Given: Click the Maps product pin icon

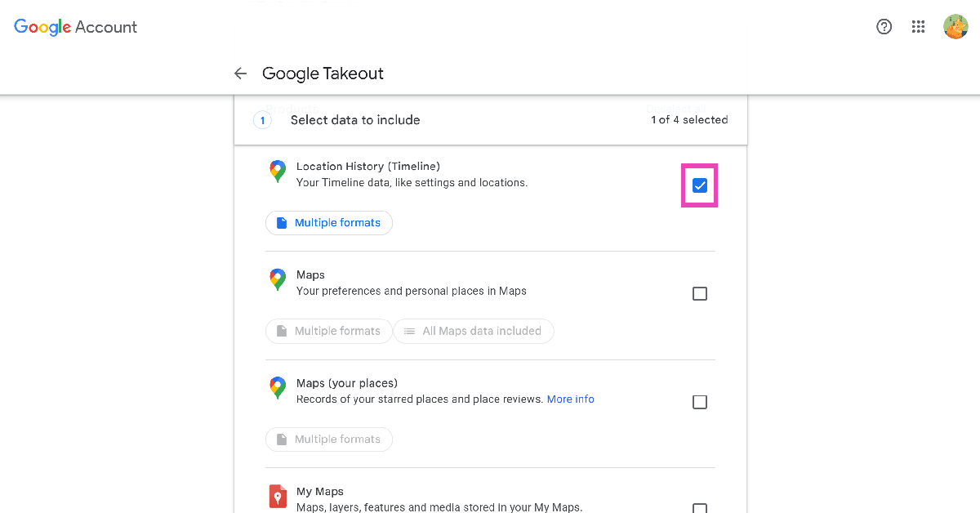Looking at the screenshot, I should pyautogui.click(x=278, y=280).
